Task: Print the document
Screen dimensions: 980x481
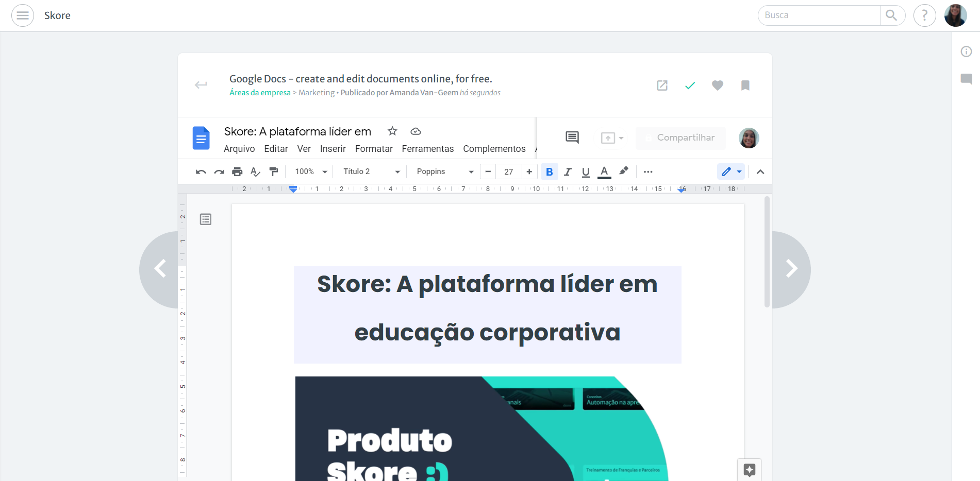Action: pyautogui.click(x=237, y=172)
